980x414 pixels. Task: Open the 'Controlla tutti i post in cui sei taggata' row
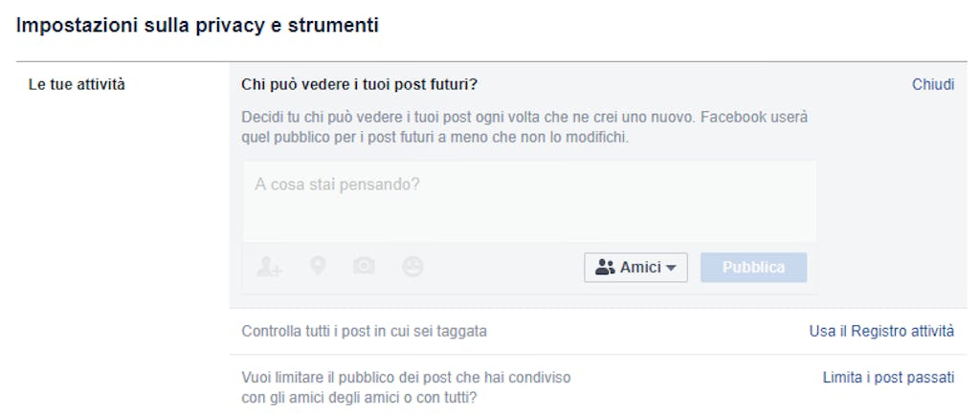(x=598, y=331)
